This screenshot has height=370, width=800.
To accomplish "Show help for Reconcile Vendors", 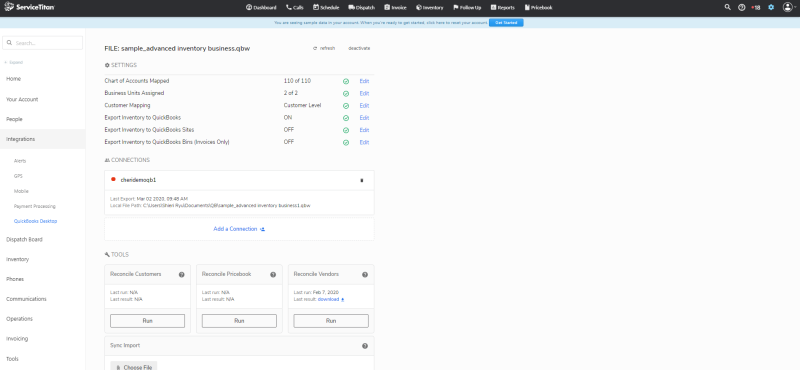I will tap(365, 275).
